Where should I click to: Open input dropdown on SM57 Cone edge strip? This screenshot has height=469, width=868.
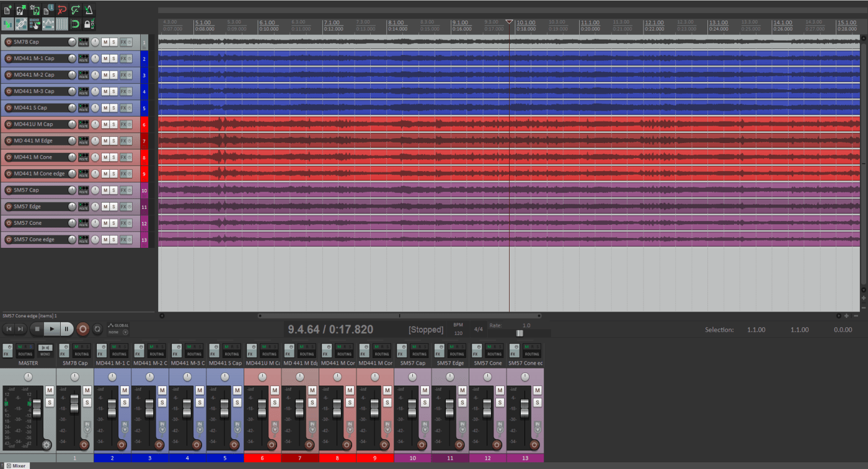(537, 426)
